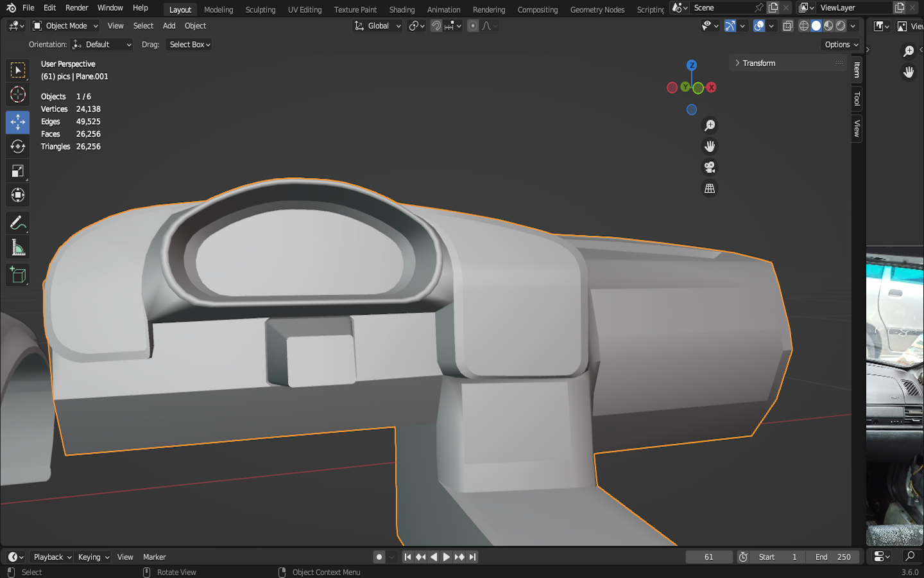Toggle camera view with the camera gizmo

pos(710,168)
